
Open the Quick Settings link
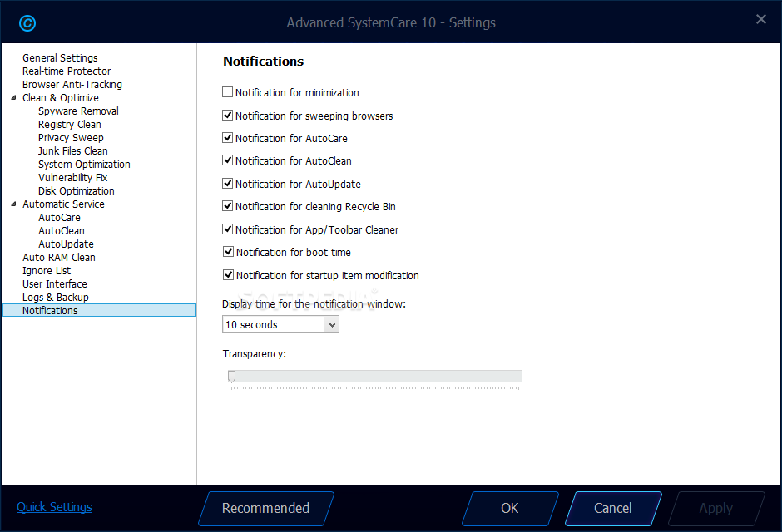tap(54, 506)
